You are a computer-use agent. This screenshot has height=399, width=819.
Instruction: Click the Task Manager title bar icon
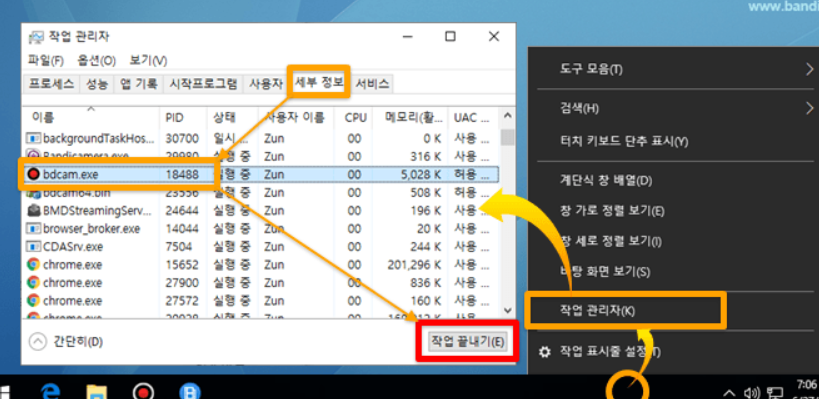tap(36, 37)
